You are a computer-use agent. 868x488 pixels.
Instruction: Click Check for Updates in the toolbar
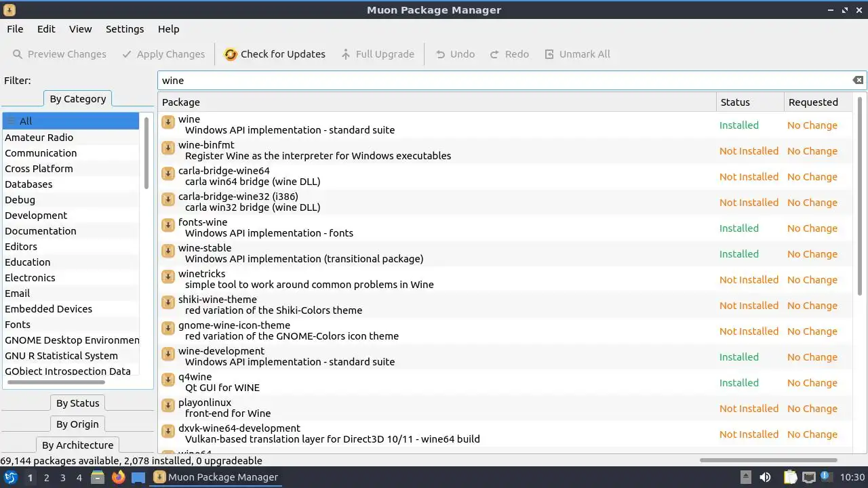coord(275,54)
